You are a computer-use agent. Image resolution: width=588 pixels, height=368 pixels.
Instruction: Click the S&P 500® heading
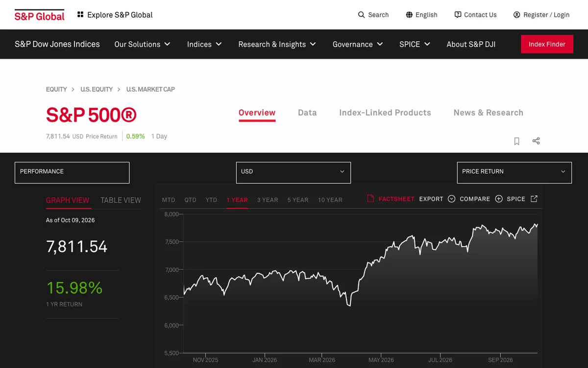point(91,115)
